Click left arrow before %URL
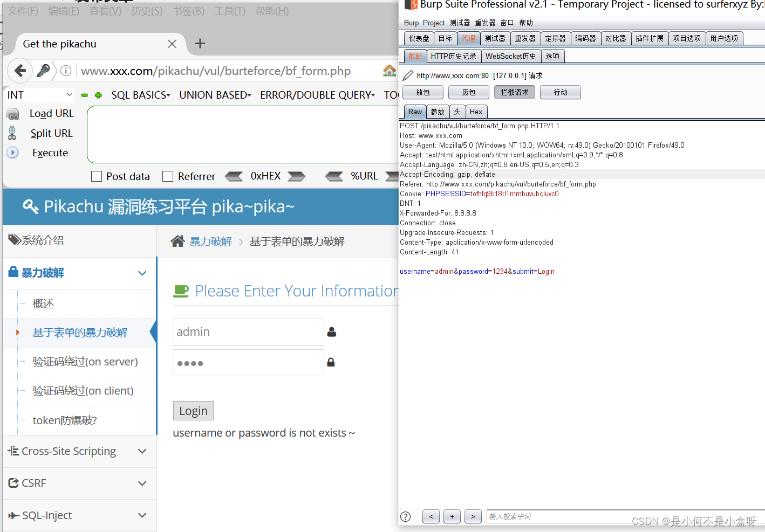The height and width of the screenshot is (532, 765). click(334, 176)
